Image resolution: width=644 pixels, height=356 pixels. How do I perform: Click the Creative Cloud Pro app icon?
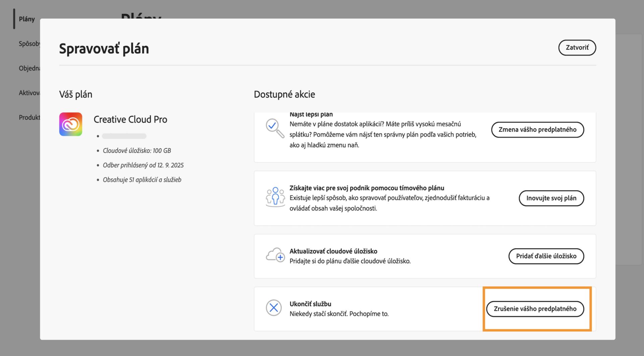click(71, 124)
